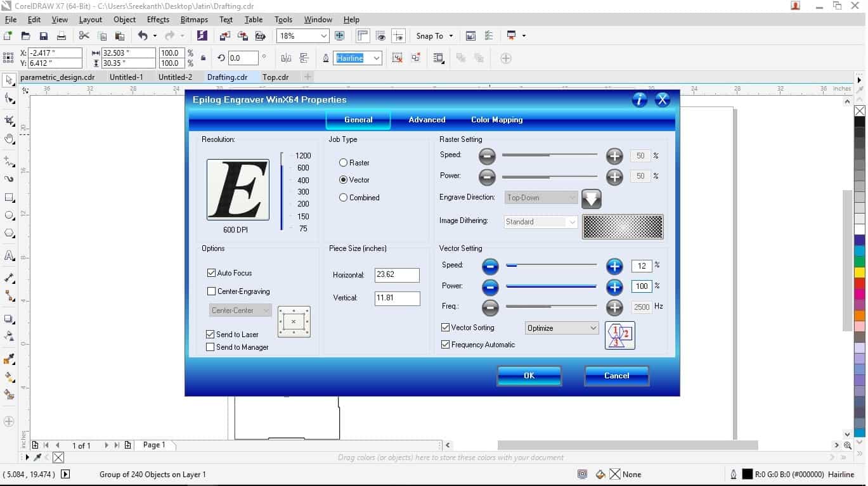Switch to the parametric_design.cdr document tab
Image resolution: width=868 pixels, height=486 pixels.
[x=58, y=77]
